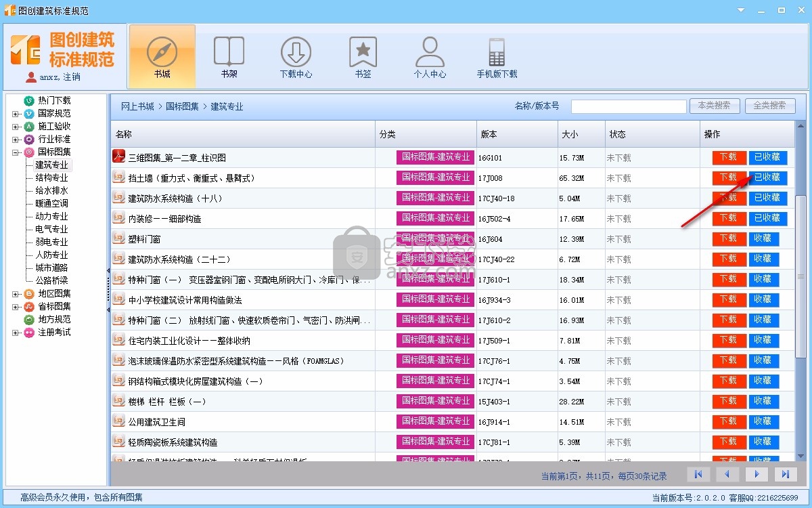Toggle 已收藏 for 三维图集_第一二章_柱识图

[767, 157]
